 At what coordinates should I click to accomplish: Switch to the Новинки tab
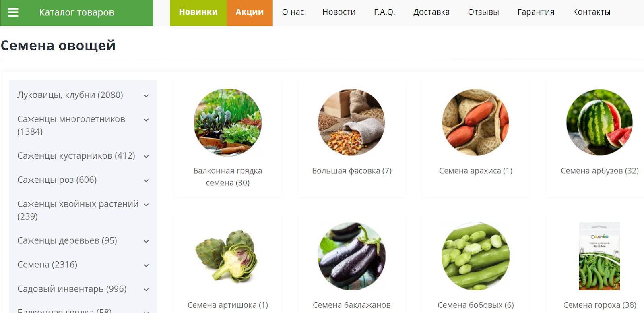(198, 12)
